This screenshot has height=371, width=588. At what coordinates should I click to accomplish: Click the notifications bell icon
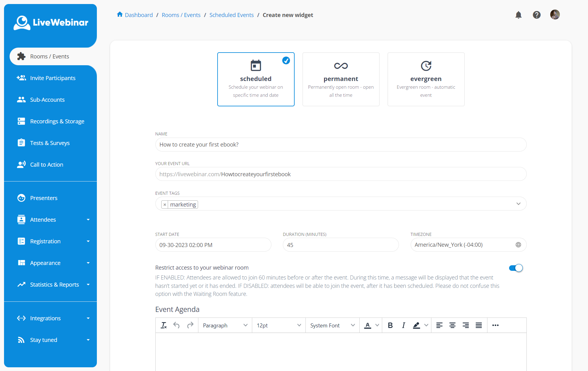pos(518,15)
